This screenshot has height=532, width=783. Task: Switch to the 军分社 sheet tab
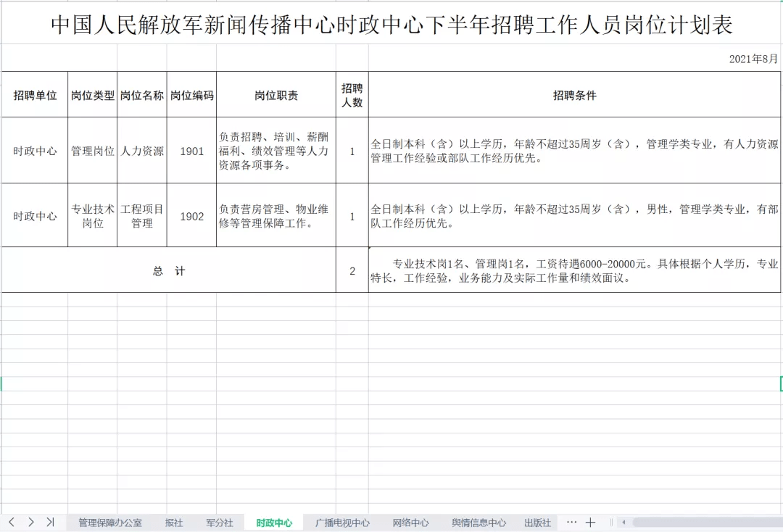pyautogui.click(x=220, y=523)
